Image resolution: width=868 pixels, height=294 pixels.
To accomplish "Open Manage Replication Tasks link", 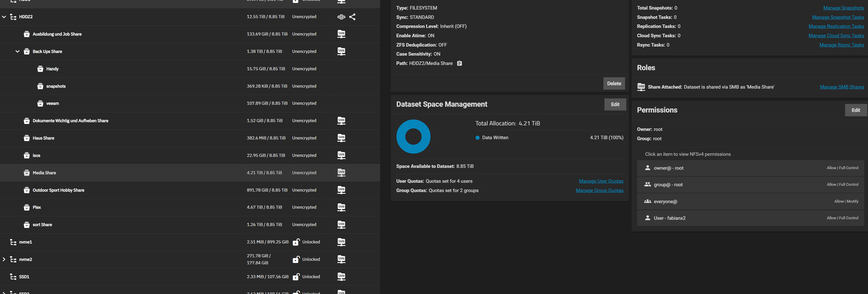I will (x=836, y=26).
